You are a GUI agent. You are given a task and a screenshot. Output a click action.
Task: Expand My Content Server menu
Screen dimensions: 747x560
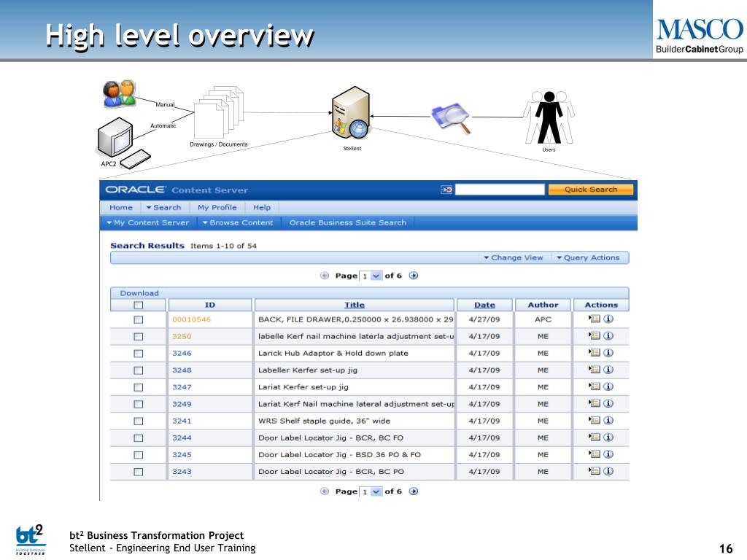point(148,222)
